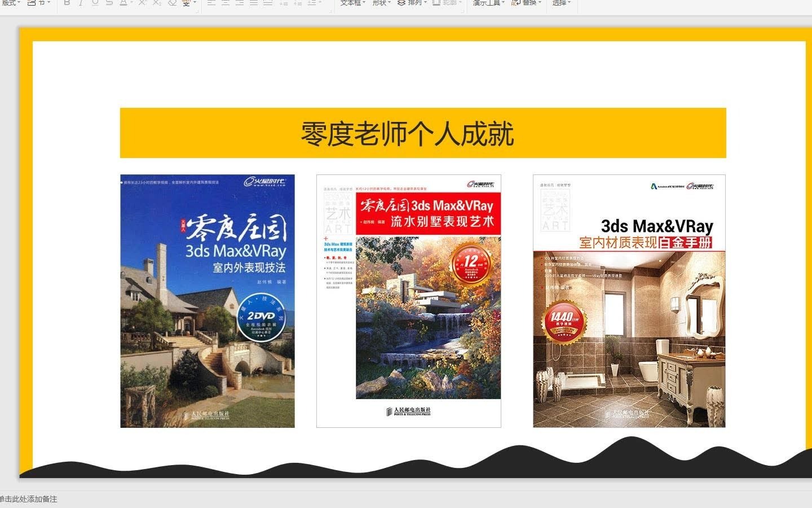
Task: Open the paragraph group dialog launcher
Action: pyautogui.click(x=330, y=11)
